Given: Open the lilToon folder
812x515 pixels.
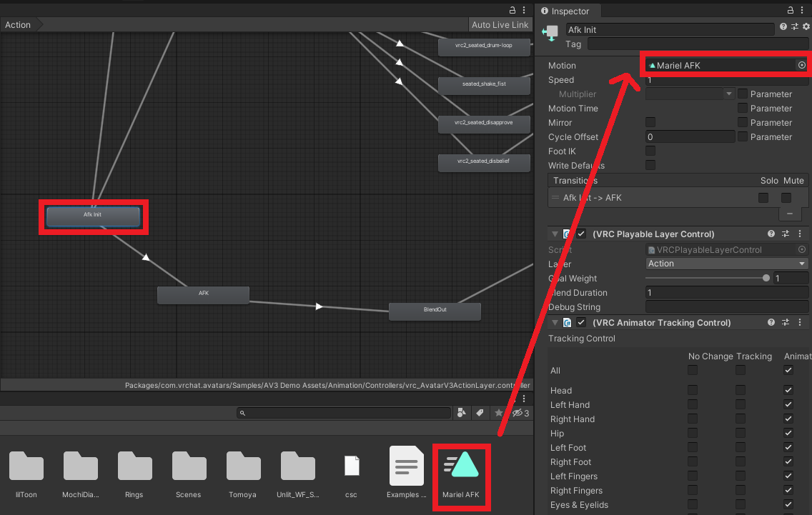Looking at the screenshot, I should point(26,471).
